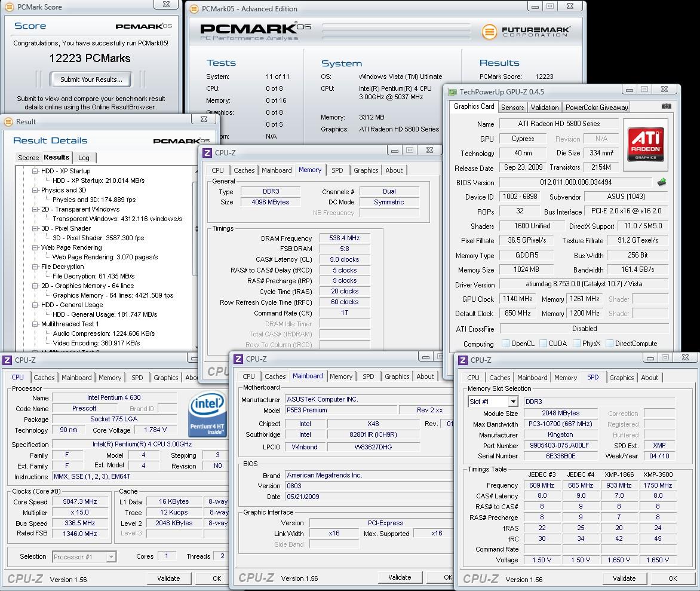Click the BIOS Version 0803 field
The height and width of the screenshot is (591, 700).
point(369,486)
